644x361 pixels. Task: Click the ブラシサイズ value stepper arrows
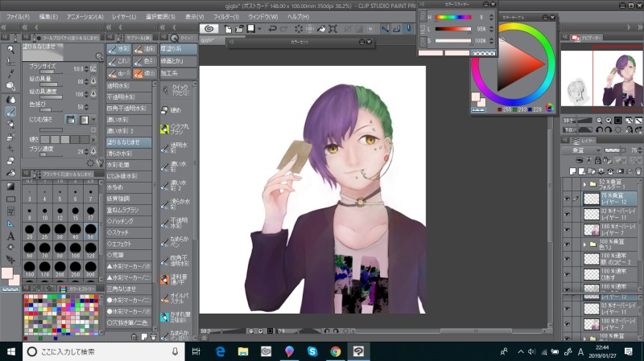87,69
